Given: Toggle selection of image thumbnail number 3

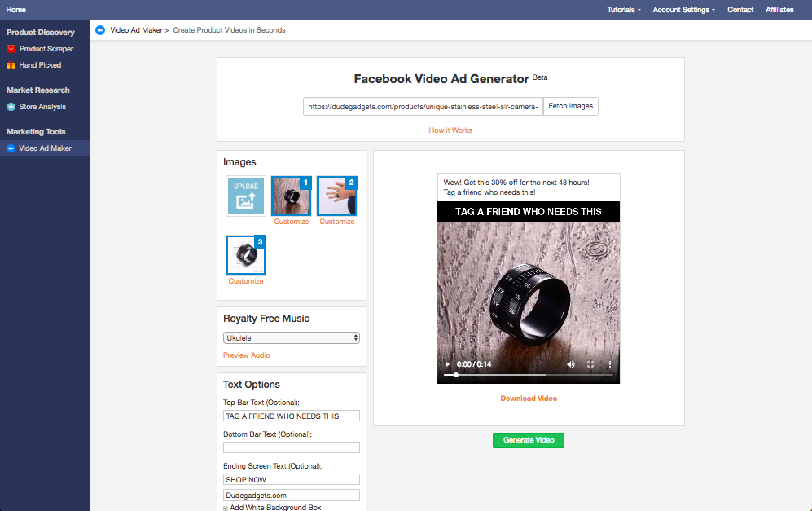Looking at the screenshot, I should click(x=245, y=256).
